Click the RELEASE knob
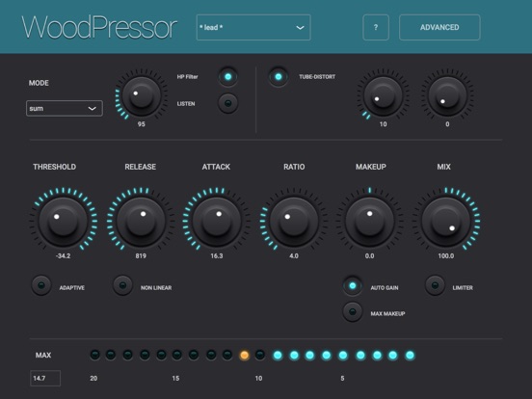532x399 pixels. pos(141,222)
